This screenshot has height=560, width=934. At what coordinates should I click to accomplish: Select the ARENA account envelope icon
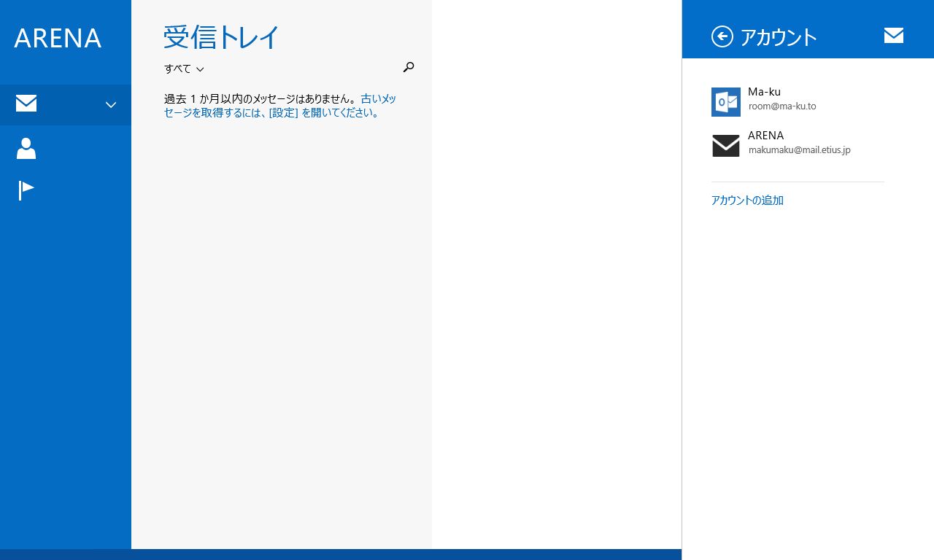tap(725, 146)
